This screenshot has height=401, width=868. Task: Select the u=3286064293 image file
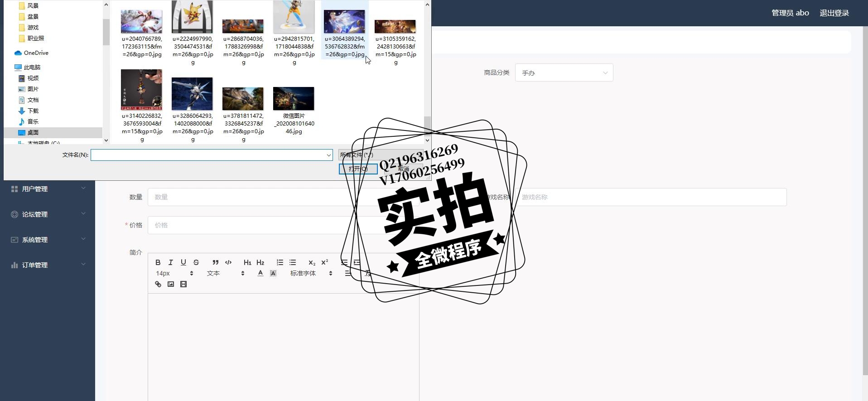[x=193, y=110]
